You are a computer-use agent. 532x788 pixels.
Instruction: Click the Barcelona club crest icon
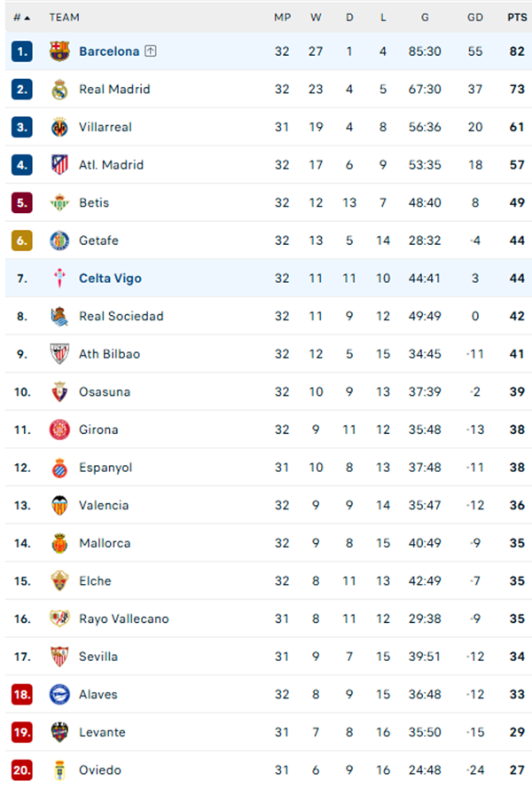click(59, 51)
